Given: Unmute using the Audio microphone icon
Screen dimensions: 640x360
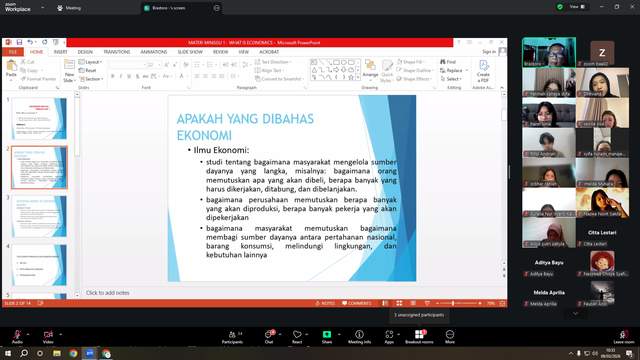Looking at the screenshot, I should [x=17, y=335].
